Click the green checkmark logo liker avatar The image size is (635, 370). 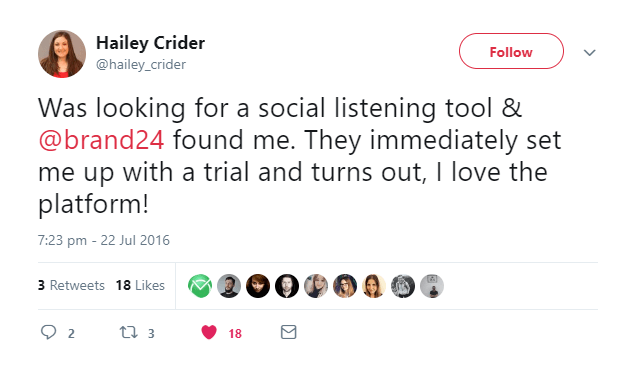tap(200, 286)
